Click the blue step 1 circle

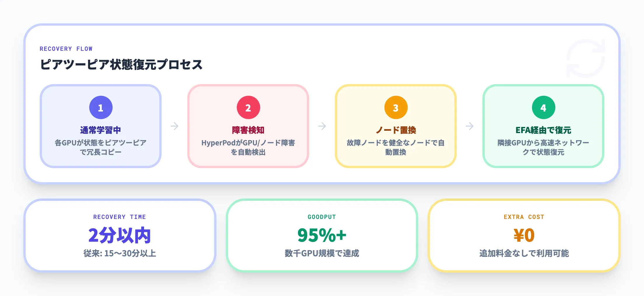pyautogui.click(x=101, y=107)
